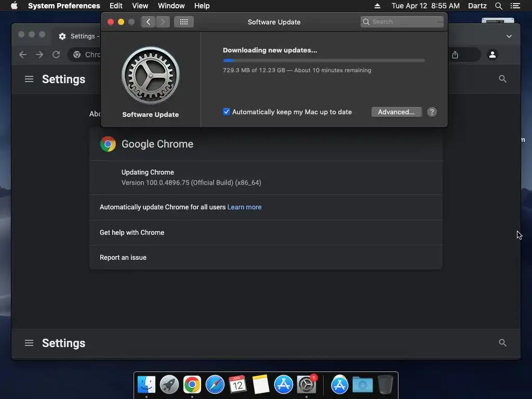Click the lower Settings search icon
The width and height of the screenshot is (532, 399).
502,343
